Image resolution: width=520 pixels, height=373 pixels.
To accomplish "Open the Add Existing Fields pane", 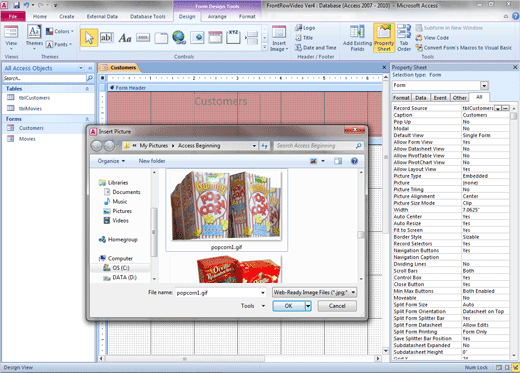I will tap(357, 38).
